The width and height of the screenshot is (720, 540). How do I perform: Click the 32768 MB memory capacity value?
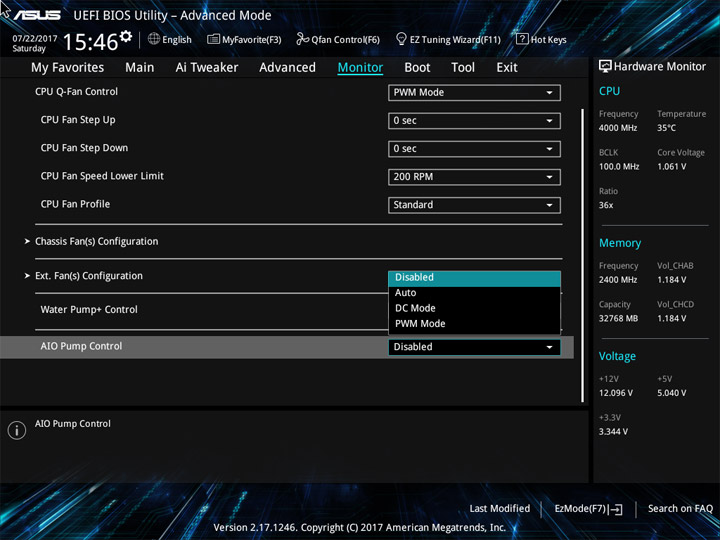(x=618, y=318)
